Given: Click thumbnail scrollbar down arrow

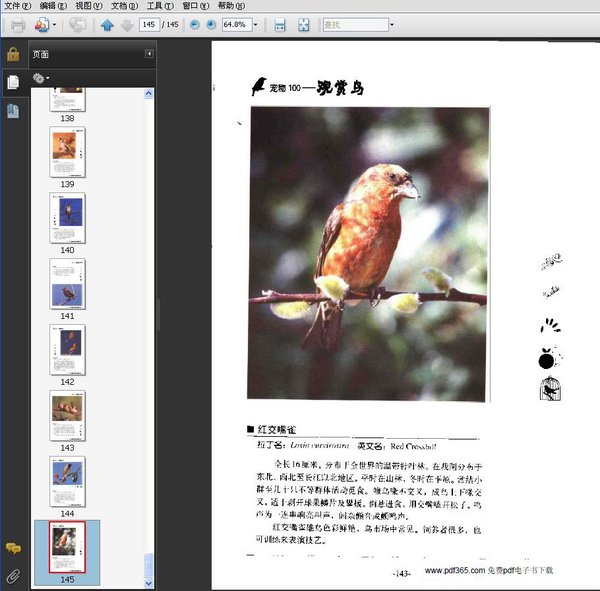Looking at the screenshot, I should click(149, 583).
